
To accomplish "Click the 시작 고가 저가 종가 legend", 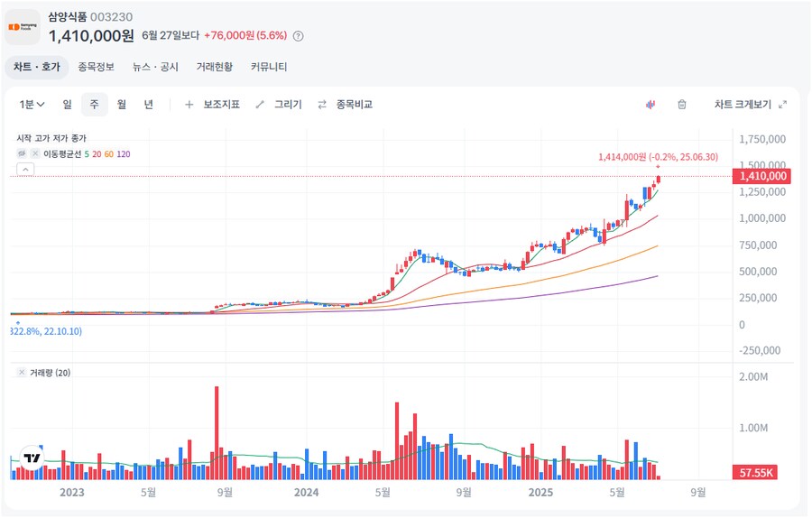I will point(51,139).
